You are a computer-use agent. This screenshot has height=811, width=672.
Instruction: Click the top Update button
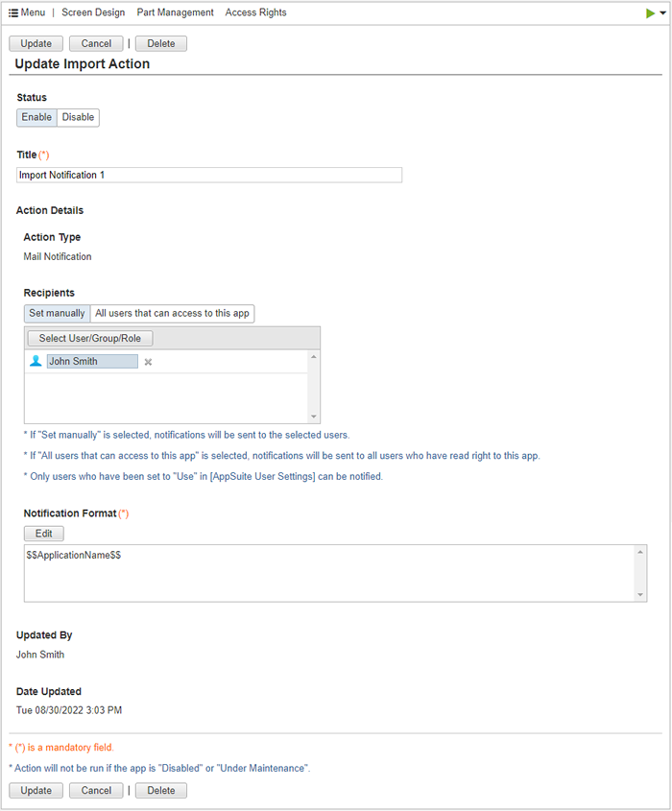[x=36, y=43]
